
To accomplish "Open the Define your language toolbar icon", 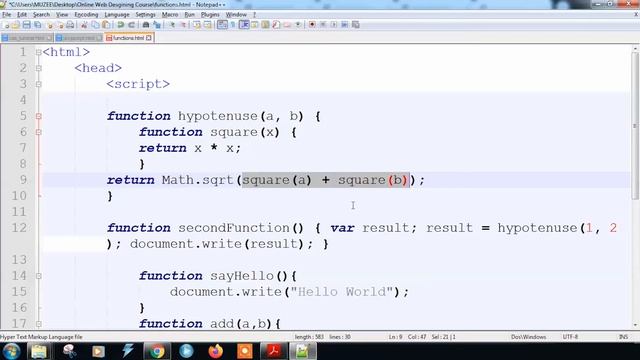I will (254, 25).
